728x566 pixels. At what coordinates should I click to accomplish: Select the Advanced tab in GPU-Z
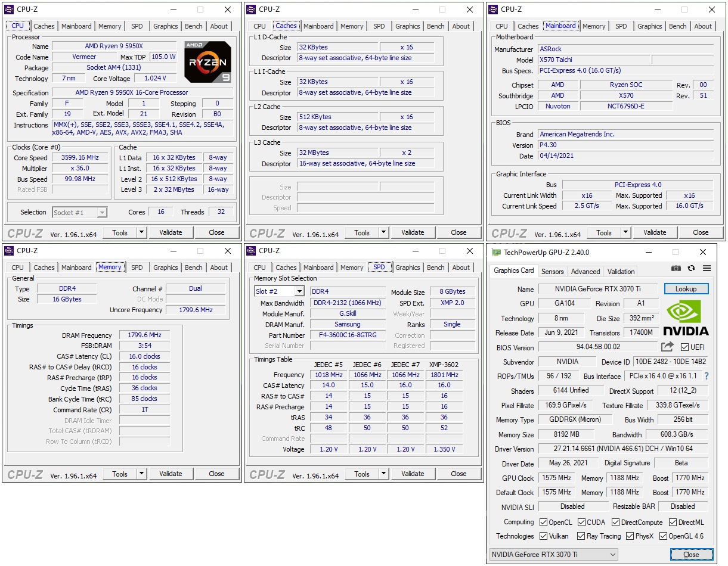pos(586,272)
